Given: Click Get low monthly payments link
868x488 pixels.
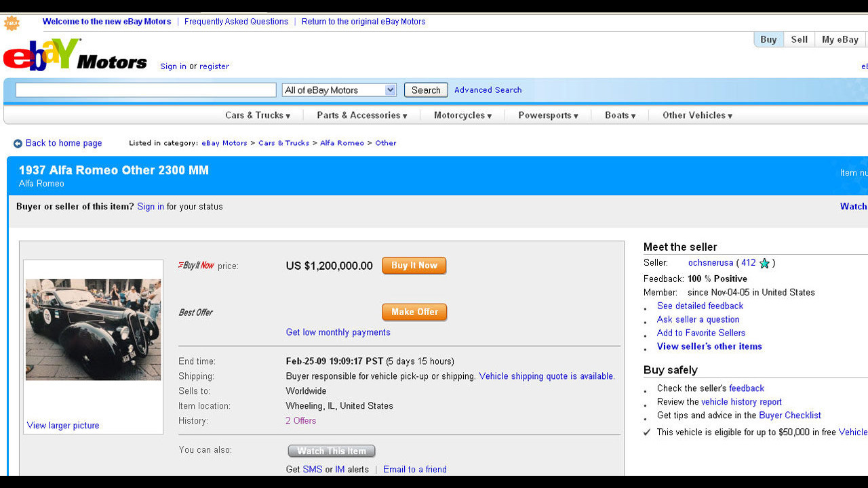Looking at the screenshot, I should click(x=338, y=332).
